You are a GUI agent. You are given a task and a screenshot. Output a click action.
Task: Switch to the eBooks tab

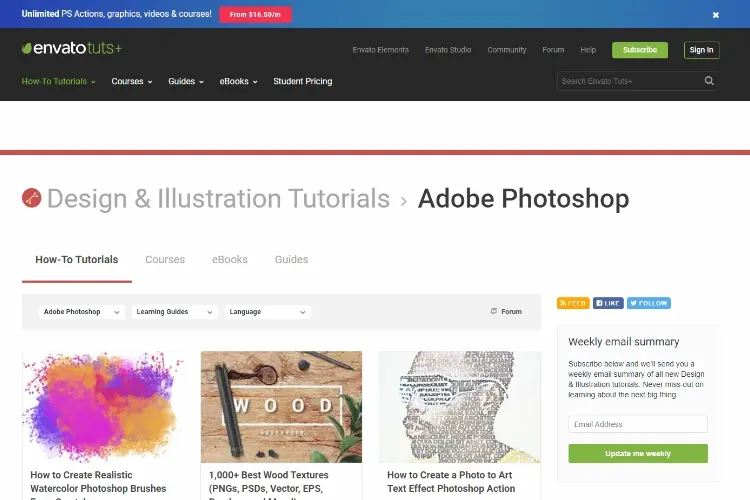(x=230, y=259)
